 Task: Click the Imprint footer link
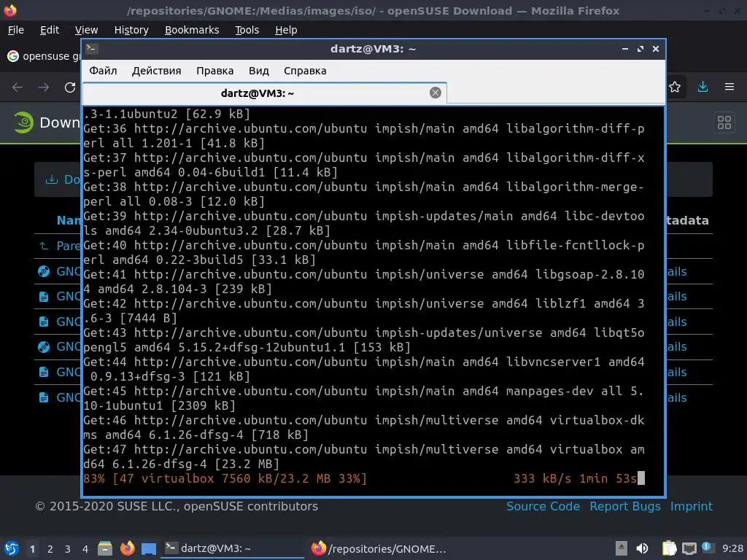[x=692, y=506]
